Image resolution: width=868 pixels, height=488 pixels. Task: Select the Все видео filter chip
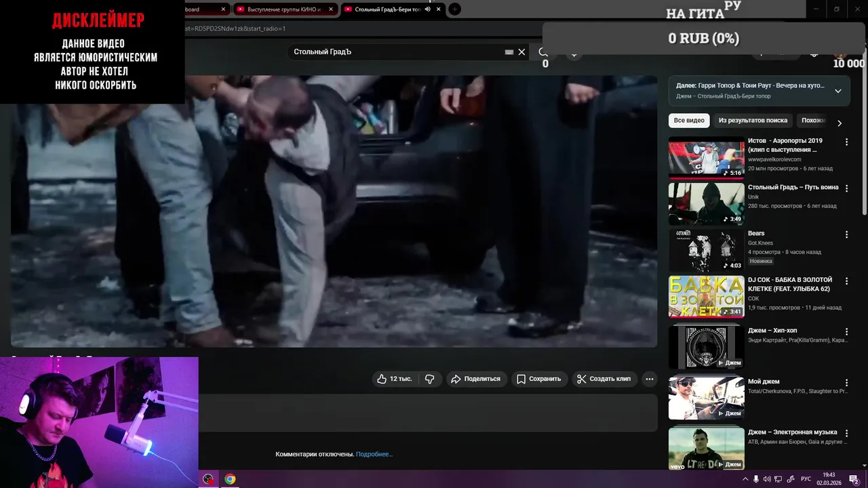coord(689,121)
